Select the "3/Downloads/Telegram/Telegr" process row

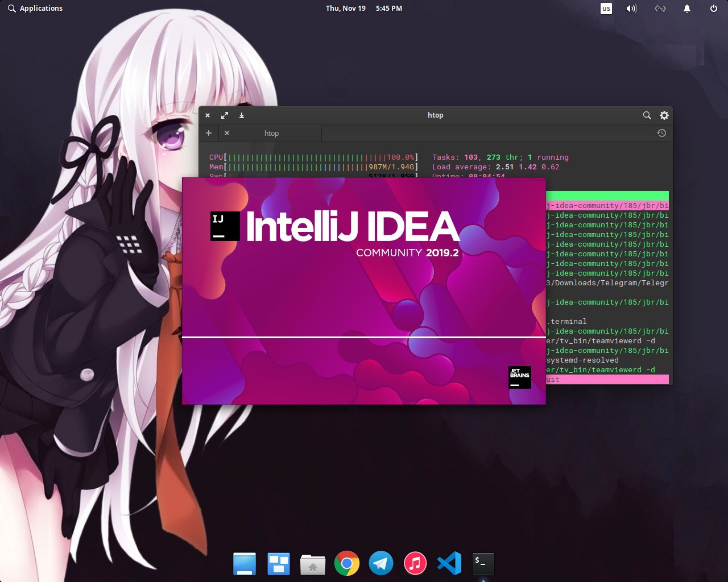coord(607,283)
